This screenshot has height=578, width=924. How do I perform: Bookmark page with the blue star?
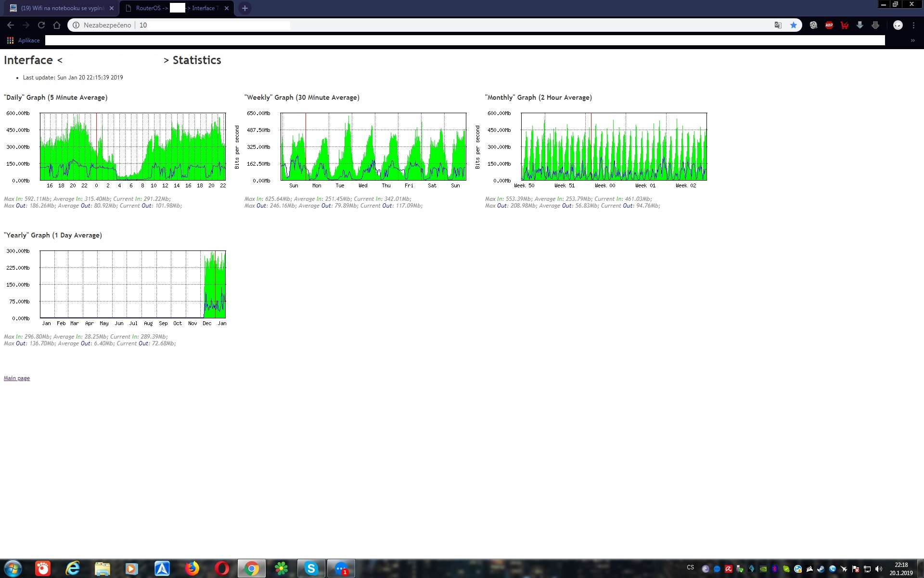pos(794,25)
